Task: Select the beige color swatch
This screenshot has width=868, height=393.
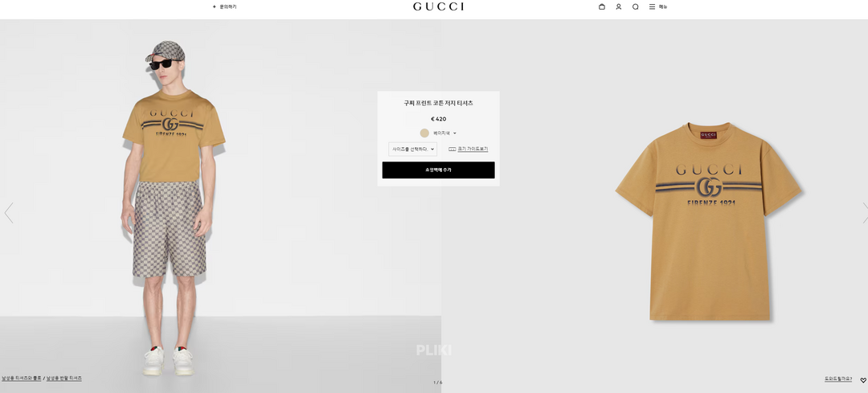Action: tap(424, 133)
